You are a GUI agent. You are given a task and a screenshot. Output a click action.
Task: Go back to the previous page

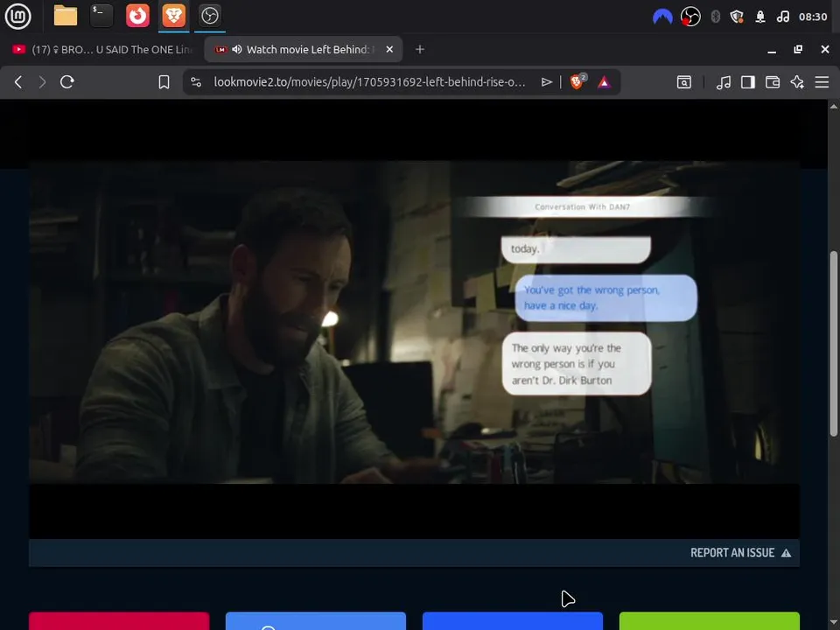[18, 82]
